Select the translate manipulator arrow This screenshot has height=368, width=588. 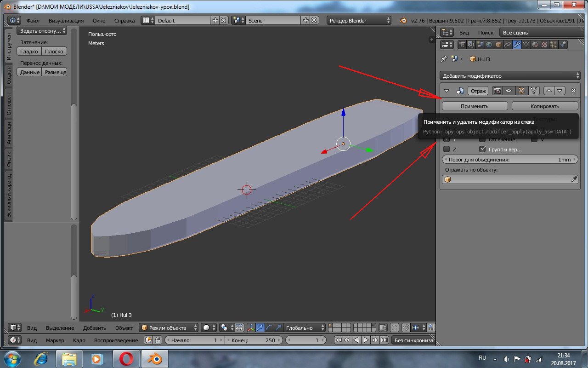coord(260,328)
